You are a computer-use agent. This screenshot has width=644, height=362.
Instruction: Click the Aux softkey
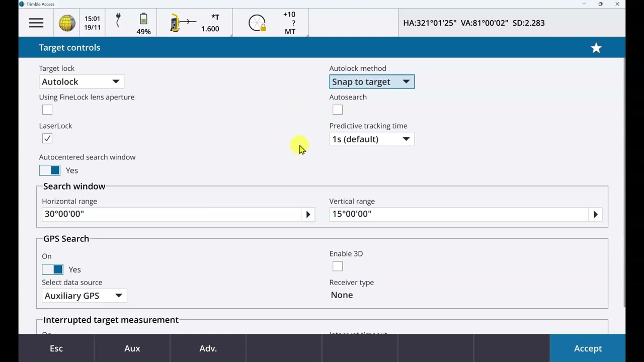click(x=132, y=348)
